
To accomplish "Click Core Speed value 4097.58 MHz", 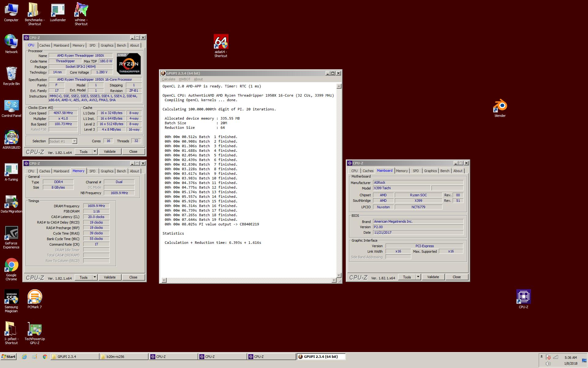I will 63,113.
